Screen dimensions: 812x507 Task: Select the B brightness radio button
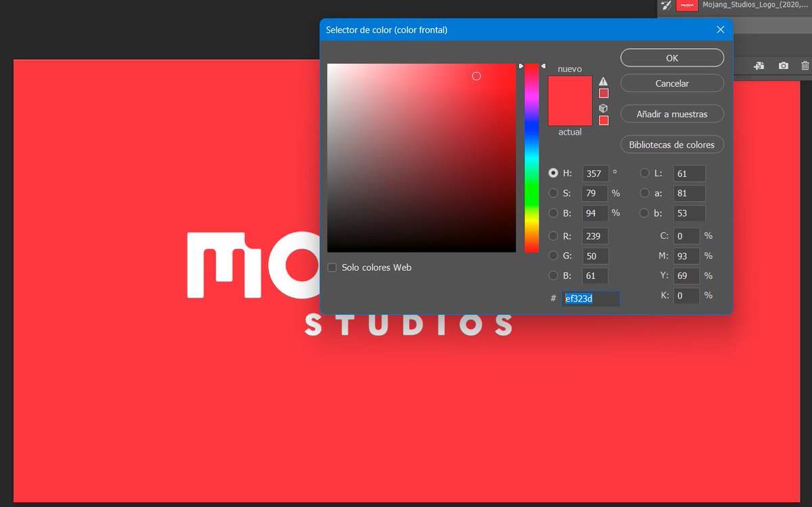[554, 213]
